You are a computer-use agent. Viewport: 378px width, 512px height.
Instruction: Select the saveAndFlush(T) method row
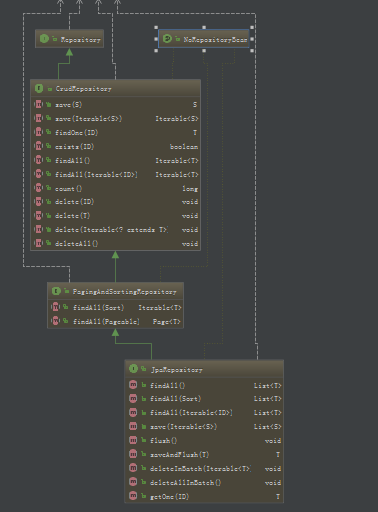point(204,454)
